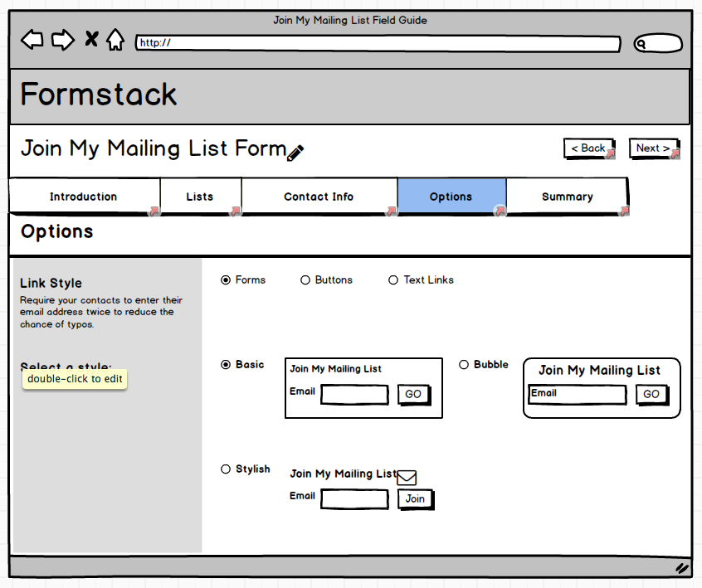
Task: Click the Formstack logo text
Action: pyautogui.click(x=99, y=95)
